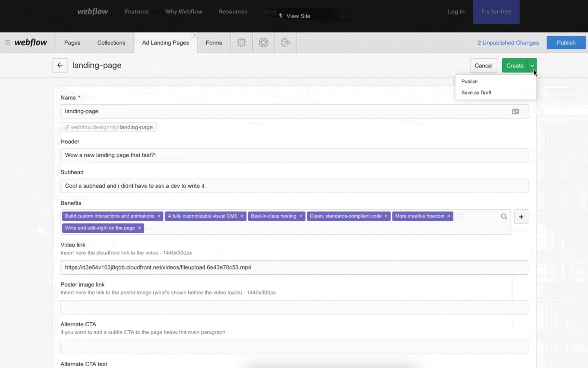Click the Log in link

[x=456, y=11]
